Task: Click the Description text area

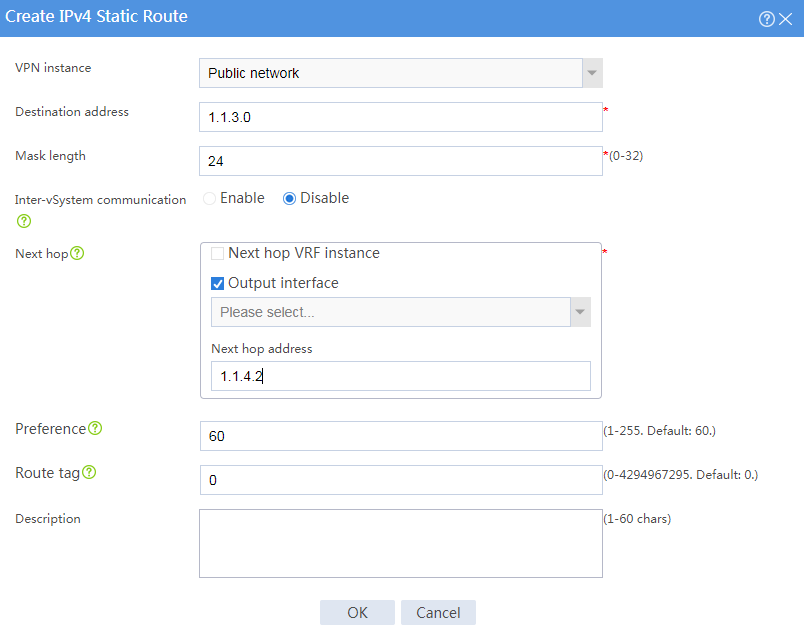Action: pyautogui.click(x=400, y=545)
